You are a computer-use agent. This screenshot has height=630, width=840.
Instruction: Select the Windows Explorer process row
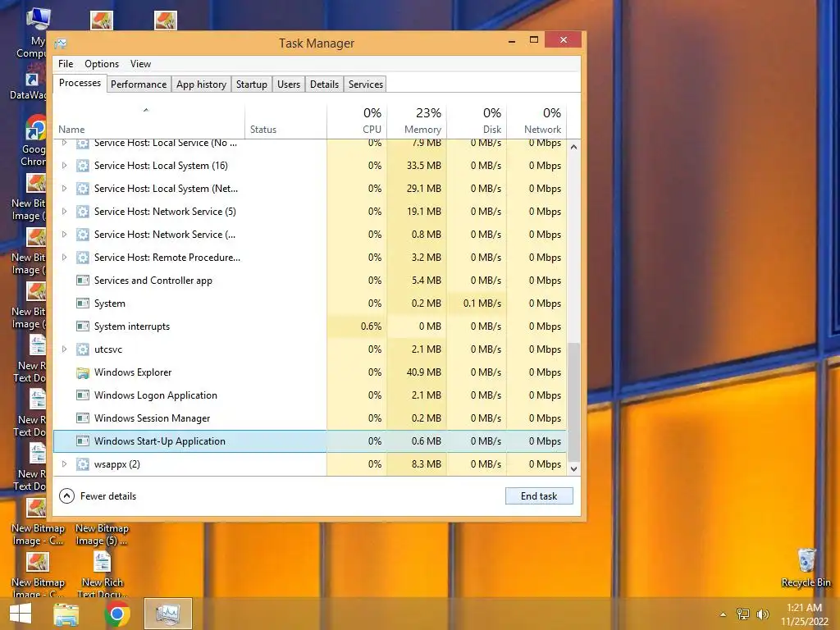pos(310,372)
